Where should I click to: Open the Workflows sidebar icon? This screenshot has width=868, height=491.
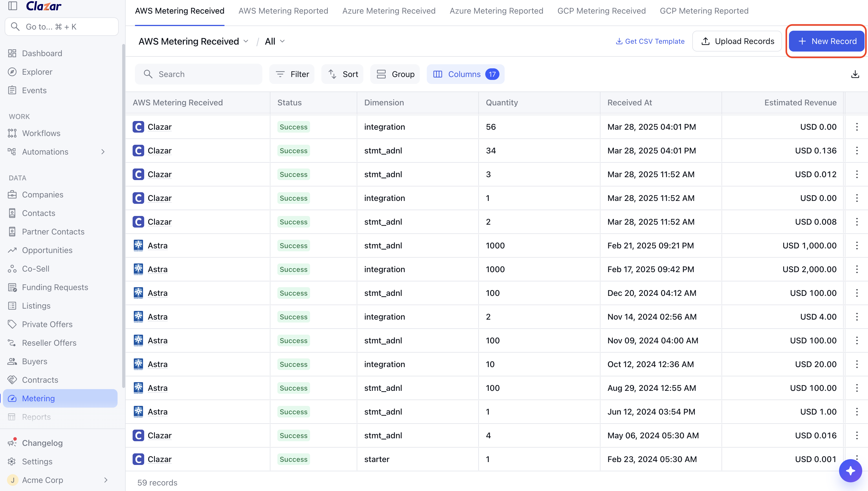(12, 133)
